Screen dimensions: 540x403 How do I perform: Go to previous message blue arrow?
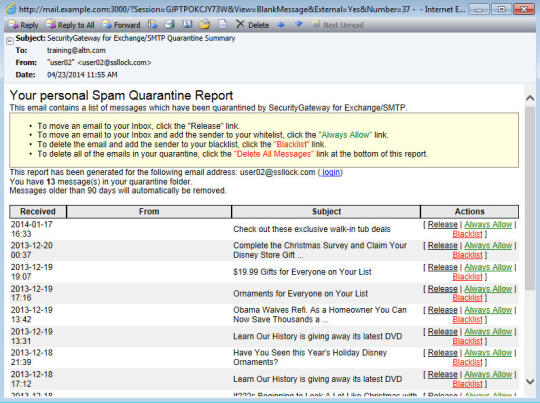pos(281,25)
